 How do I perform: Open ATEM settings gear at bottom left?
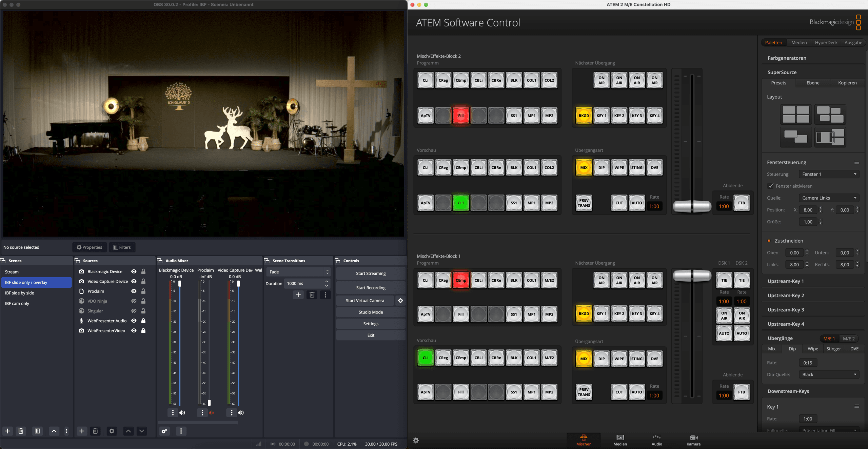pyautogui.click(x=416, y=440)
